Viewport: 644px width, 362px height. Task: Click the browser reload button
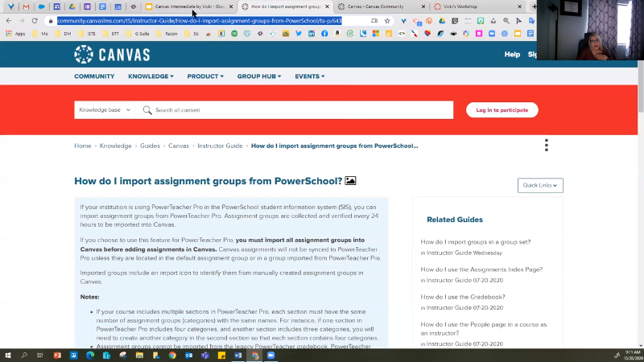[x=35, y=21]
